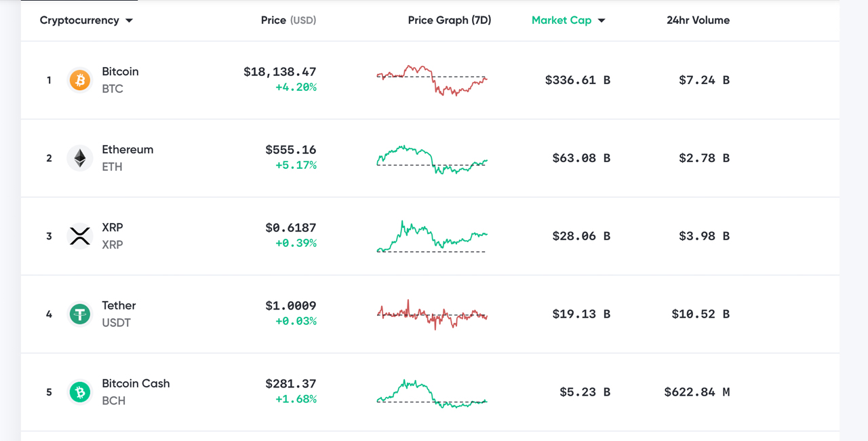Open the Bitcoin name link
Screen dimensions: 868x441
pyautogui.click(x=120, y=71)
